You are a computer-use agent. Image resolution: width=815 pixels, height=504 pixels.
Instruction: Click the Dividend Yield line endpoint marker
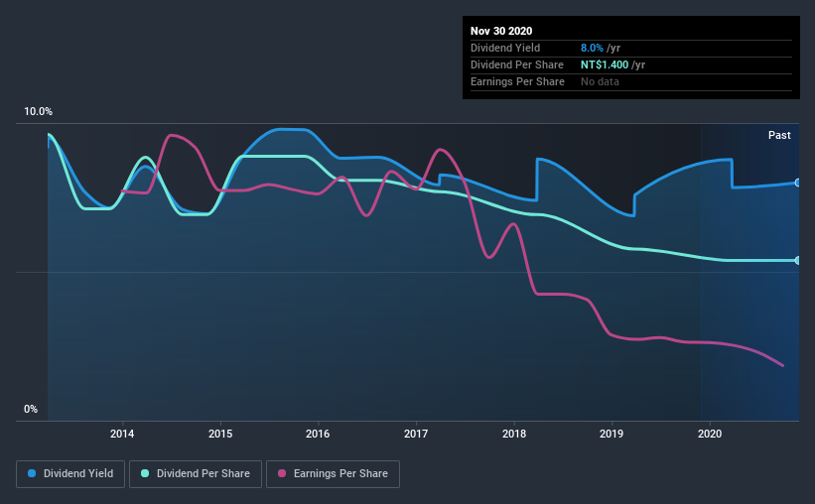click(797, 183)
